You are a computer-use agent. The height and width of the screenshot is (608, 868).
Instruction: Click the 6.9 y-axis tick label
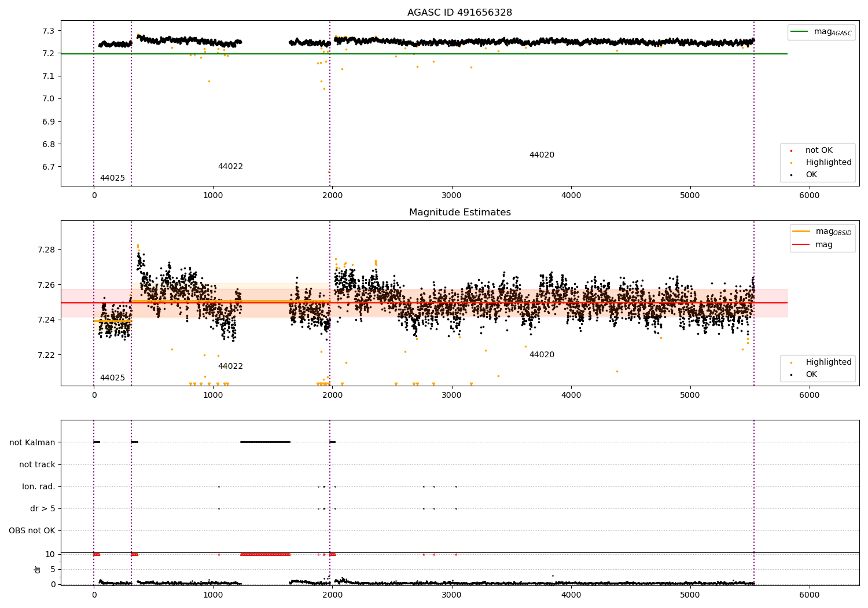pos(49,122)
